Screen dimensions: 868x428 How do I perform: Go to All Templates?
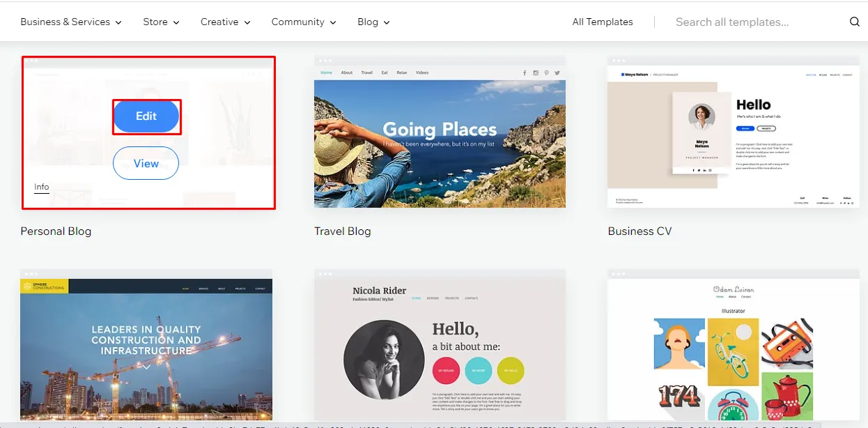[603, 22]
